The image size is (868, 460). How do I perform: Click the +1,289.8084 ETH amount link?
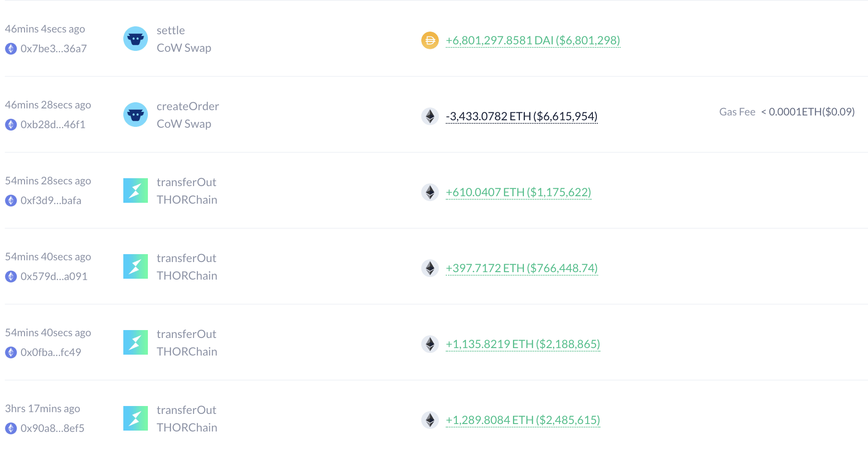click(x=523, y=420)
